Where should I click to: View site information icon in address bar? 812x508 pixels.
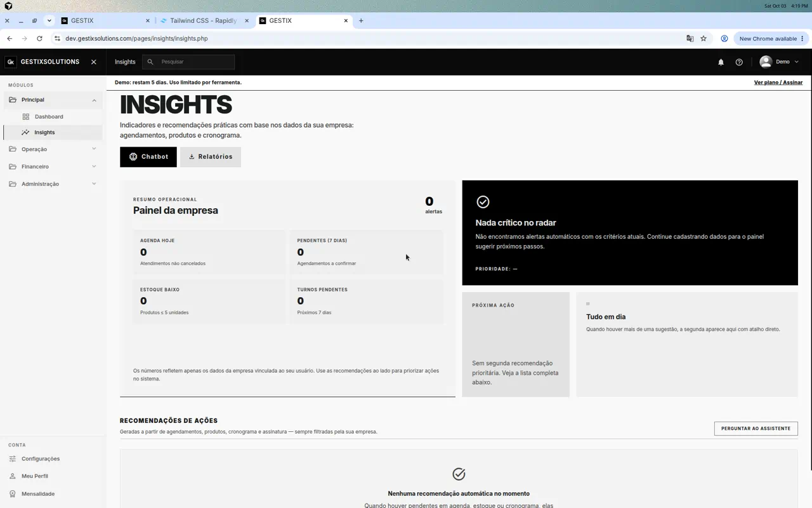pyautogui.click(x=57, y=39)
